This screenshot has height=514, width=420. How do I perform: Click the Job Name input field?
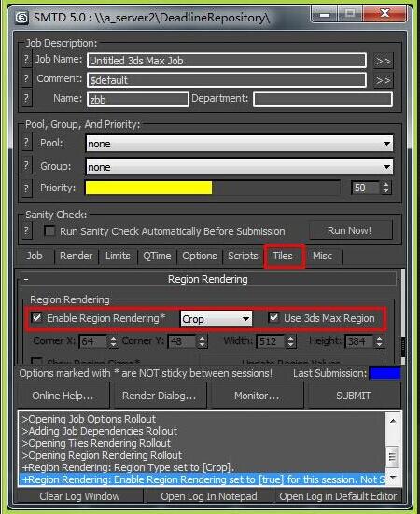[227, 61]
